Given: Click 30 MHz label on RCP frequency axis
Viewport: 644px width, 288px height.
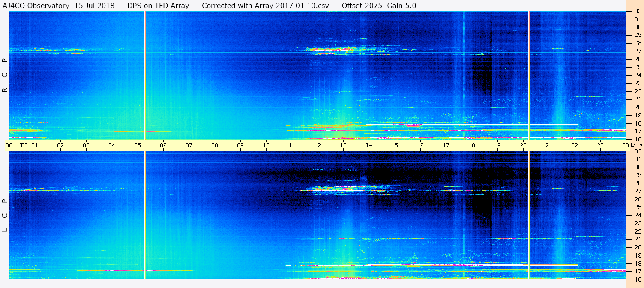Looking at the screenshot, I should [x=638, y=27].
